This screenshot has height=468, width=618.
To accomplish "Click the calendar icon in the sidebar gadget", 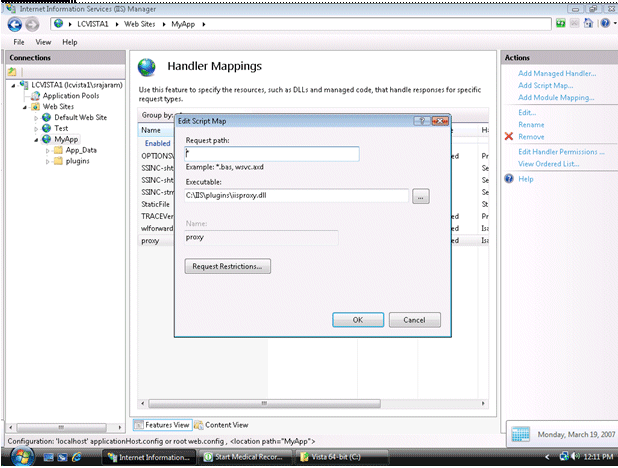I will click(x=521, y=434).
